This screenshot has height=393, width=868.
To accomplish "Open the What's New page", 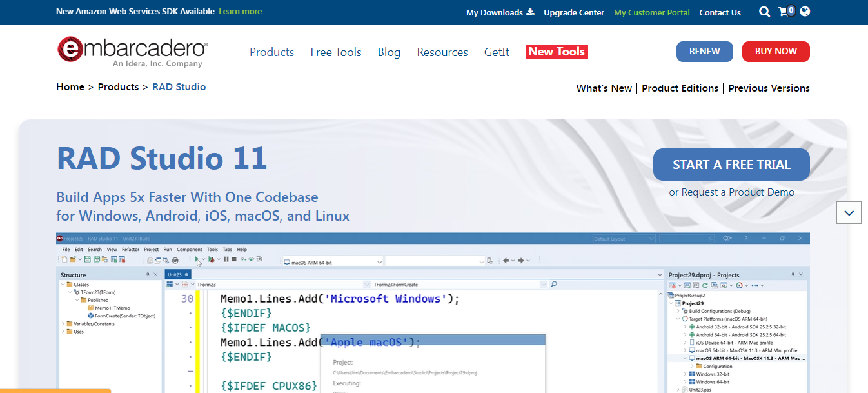I will (x=604, y=88).
